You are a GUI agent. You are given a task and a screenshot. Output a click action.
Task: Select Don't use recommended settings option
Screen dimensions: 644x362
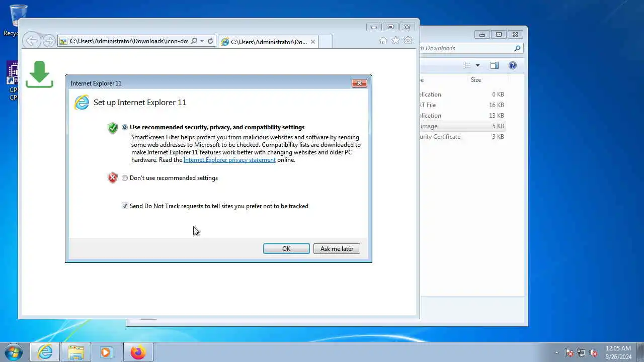click(x=125, y=178)
